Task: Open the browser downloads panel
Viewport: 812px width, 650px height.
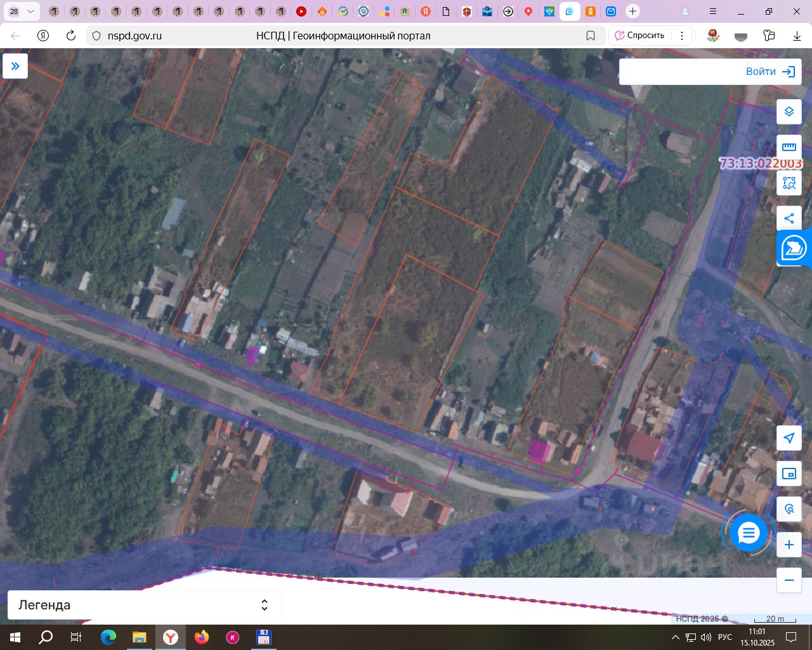Action: click(x=797, y=36)
